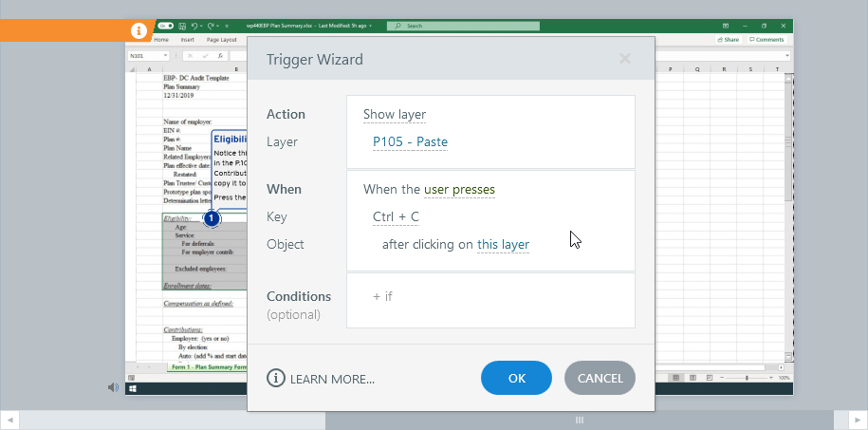Click the zoom out minus icon
868x430 pixels.
pos(722,378)
